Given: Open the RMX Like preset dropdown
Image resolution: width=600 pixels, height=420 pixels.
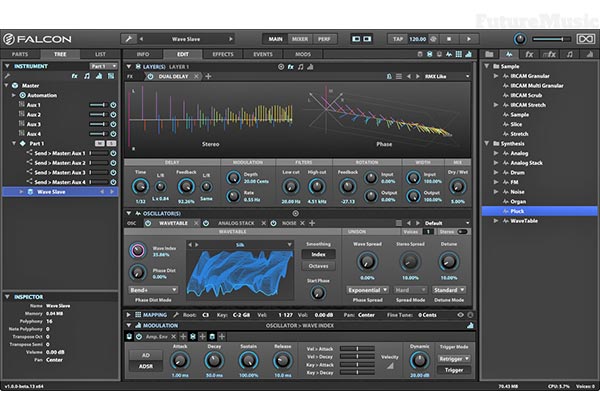Looking at the screenshot, I should coord(447,77).
